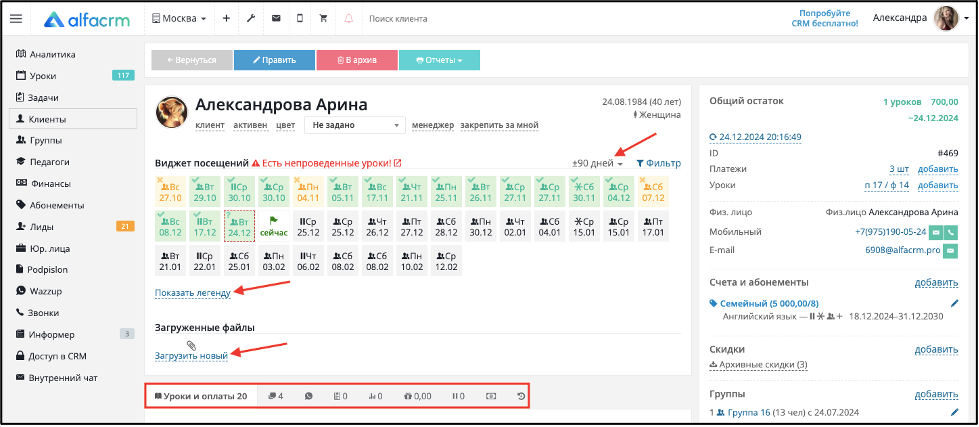Open the Отчеты dropdown button
979x427 pixels.
[x=439, y=61]
